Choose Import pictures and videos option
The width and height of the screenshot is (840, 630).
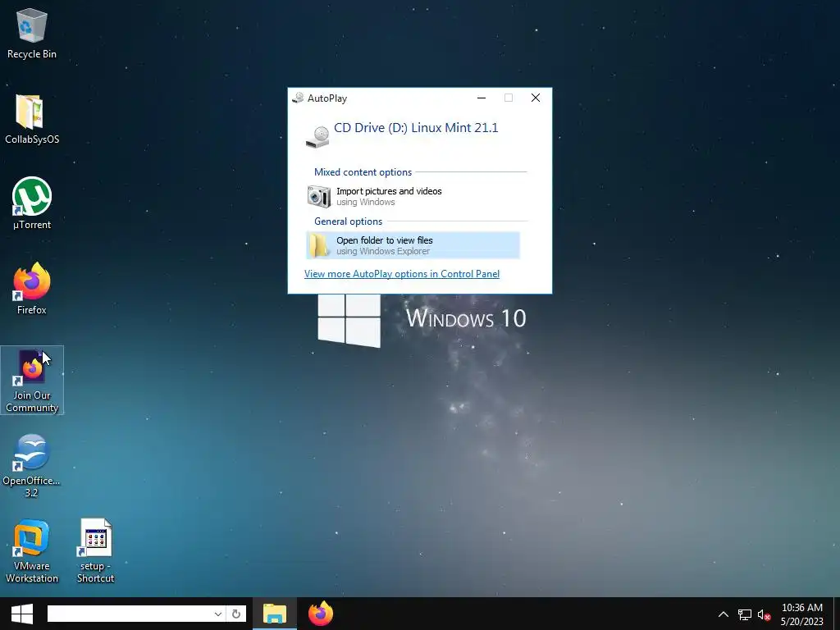[413, 196]
